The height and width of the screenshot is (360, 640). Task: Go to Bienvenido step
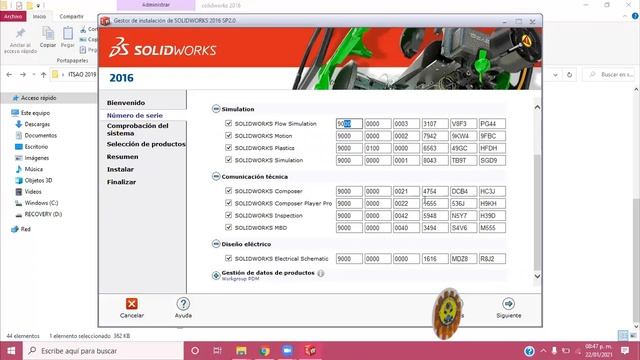[x=126, y=103]
